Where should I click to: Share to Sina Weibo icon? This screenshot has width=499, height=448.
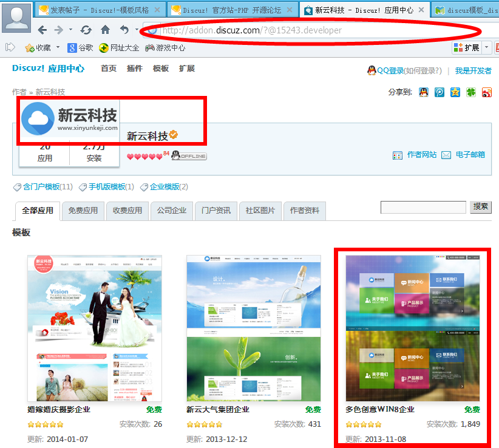(x=487, y=92)
